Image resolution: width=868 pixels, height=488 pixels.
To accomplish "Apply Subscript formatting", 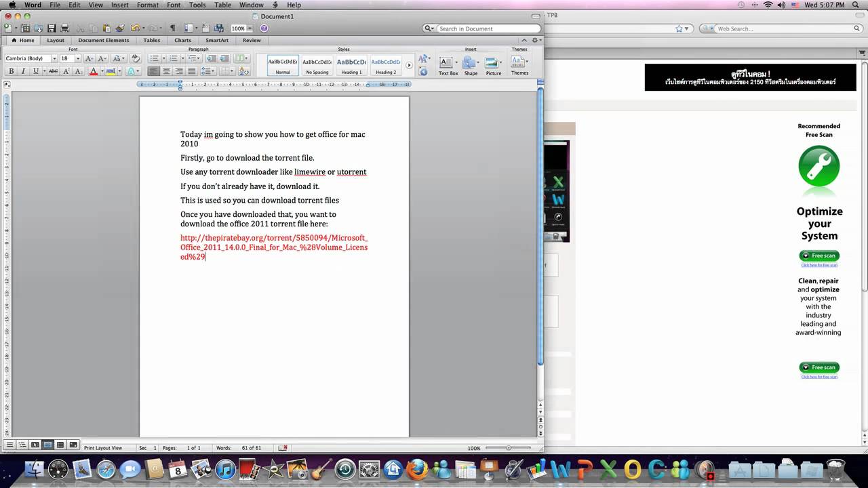I will (78, 71).
